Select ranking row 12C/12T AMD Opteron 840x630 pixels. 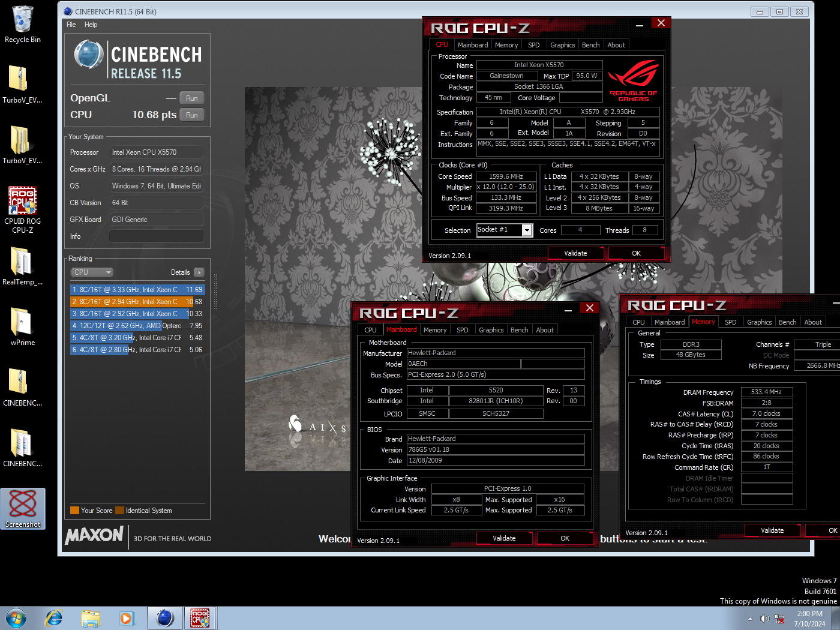click(x=137, y=326)
